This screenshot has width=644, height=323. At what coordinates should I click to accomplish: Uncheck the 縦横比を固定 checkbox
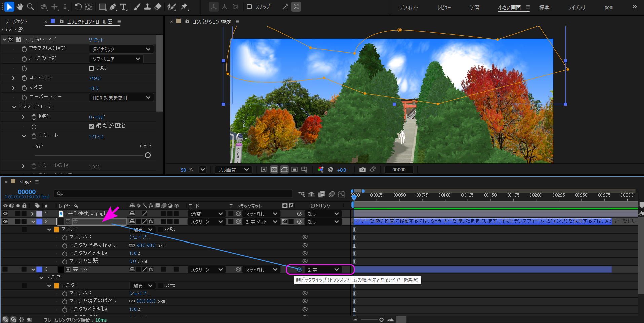click(91, 126)
